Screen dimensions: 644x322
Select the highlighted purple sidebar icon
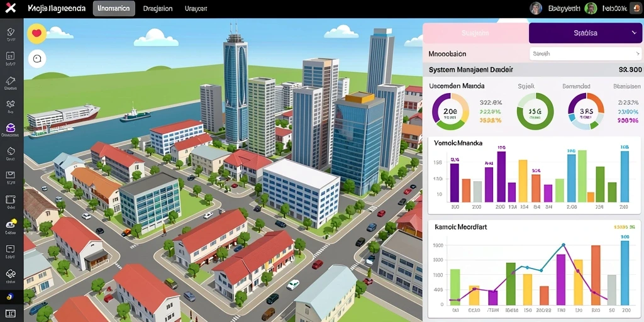click(x=10, y=128)
